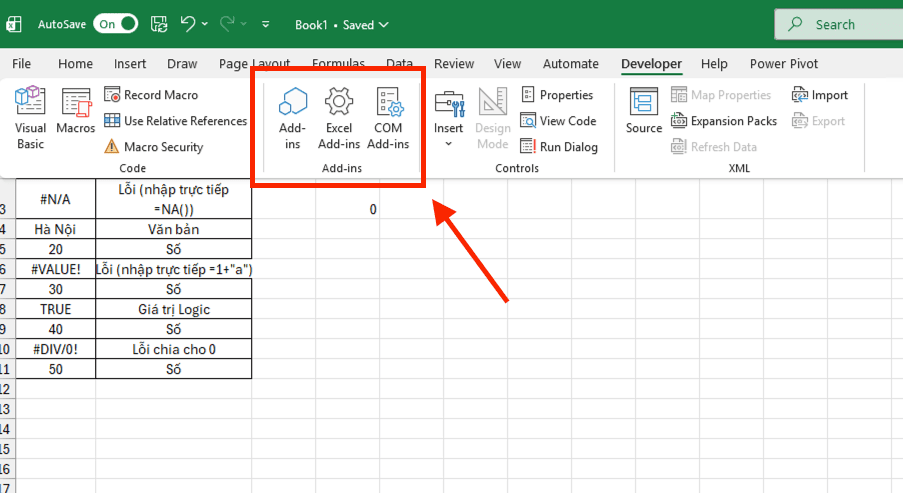Viewport: 903px width, 493px height.
Task: Click the XML Source icon
Action: point(644,112)
